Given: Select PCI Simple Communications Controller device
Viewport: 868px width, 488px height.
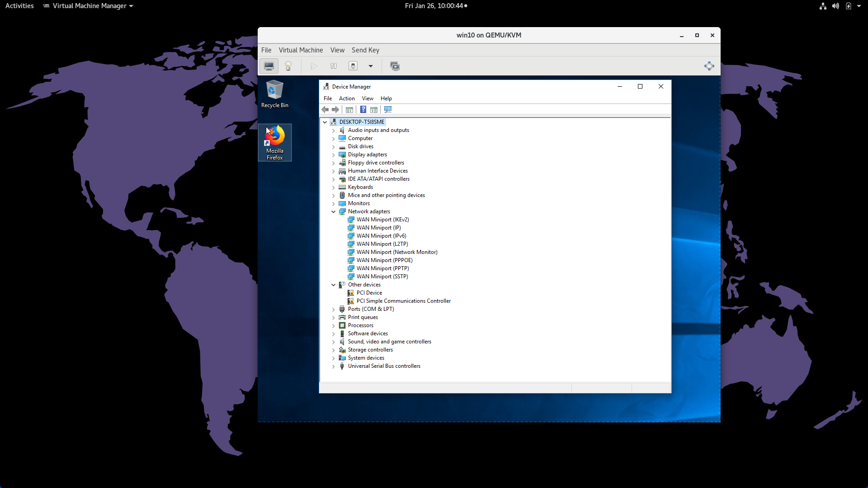Looking at the screenshot, I should tap(403, 301).
